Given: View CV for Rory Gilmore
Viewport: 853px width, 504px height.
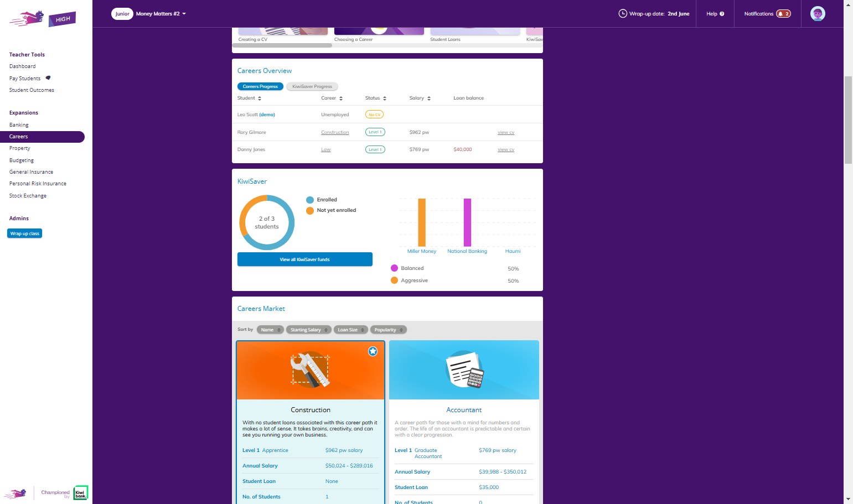Looking at the screenshot, I should pos(506,132).
